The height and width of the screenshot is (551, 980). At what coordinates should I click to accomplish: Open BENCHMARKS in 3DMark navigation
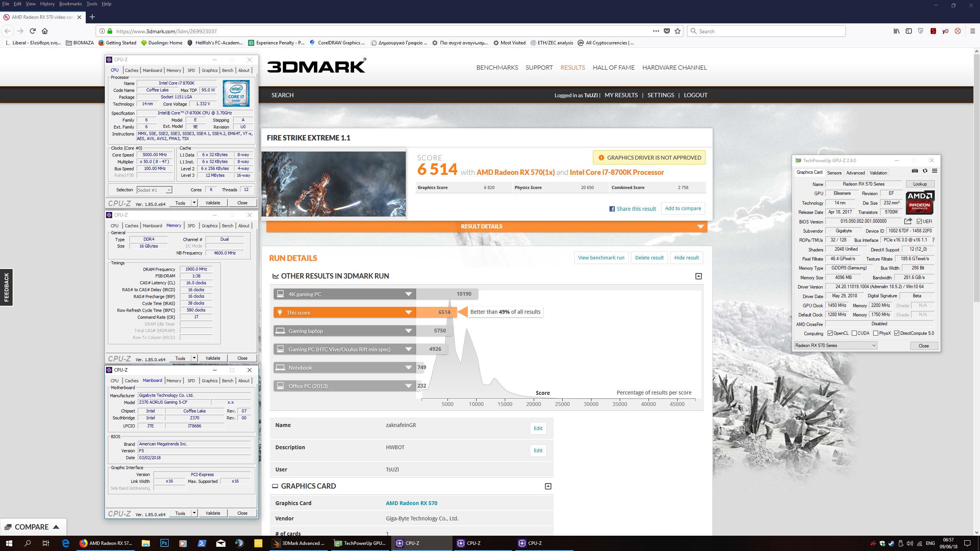497,68
